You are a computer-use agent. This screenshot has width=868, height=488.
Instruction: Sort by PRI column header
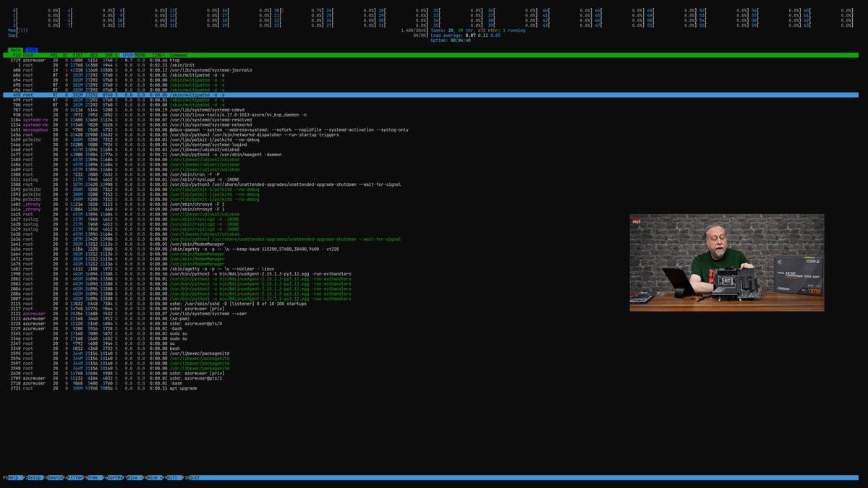pos(54,55)
